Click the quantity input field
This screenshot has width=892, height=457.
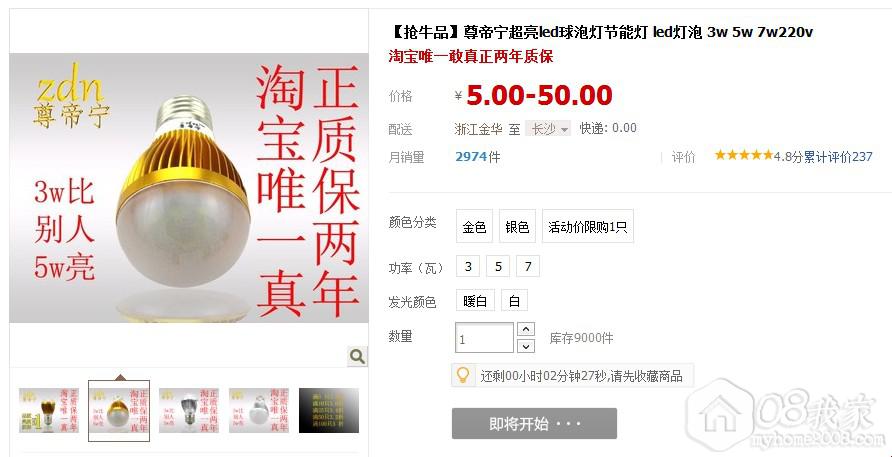[x=485, y=338]
